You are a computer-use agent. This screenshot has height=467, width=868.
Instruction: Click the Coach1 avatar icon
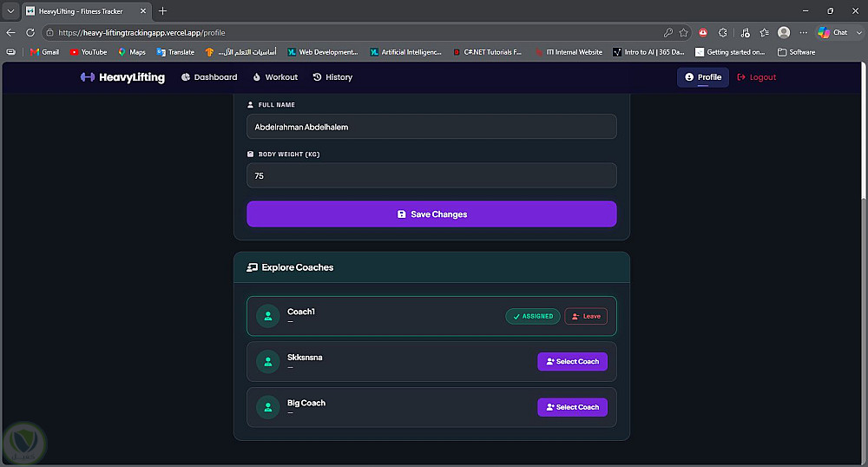268,316
